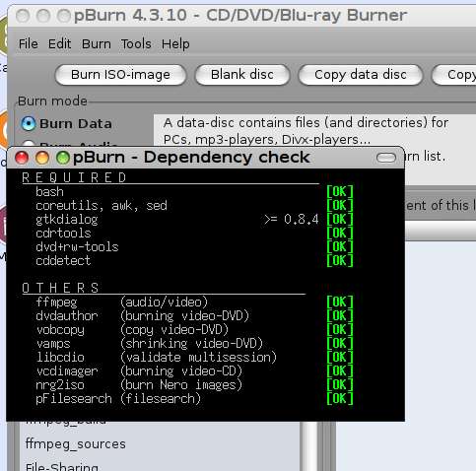Click the REQUIRED section heading
The height and width of the screenshot is (471, 476).
point(74,177)
